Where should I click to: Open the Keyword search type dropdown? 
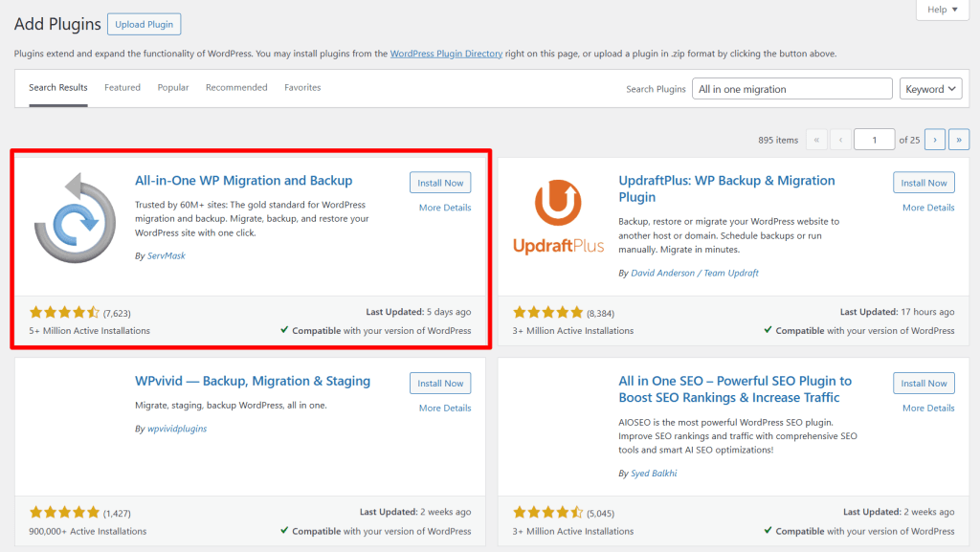tap(929, 88)
